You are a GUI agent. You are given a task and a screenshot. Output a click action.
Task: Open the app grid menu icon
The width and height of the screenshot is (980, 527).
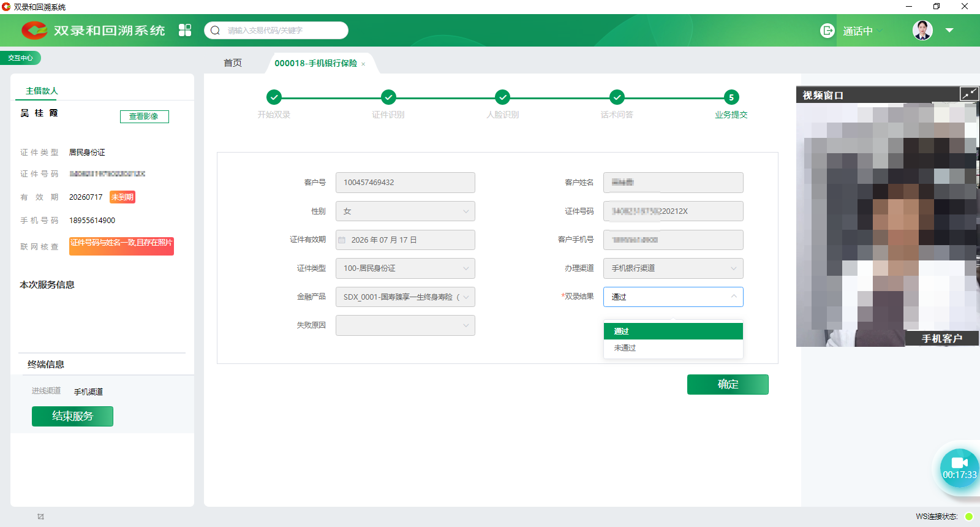185,30
